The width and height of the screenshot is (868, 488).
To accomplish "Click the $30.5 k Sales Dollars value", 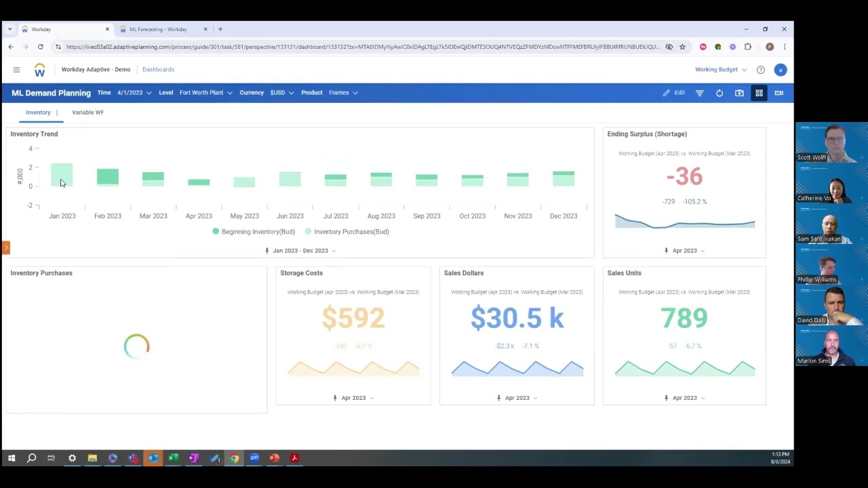I will [x=517, y=318].
